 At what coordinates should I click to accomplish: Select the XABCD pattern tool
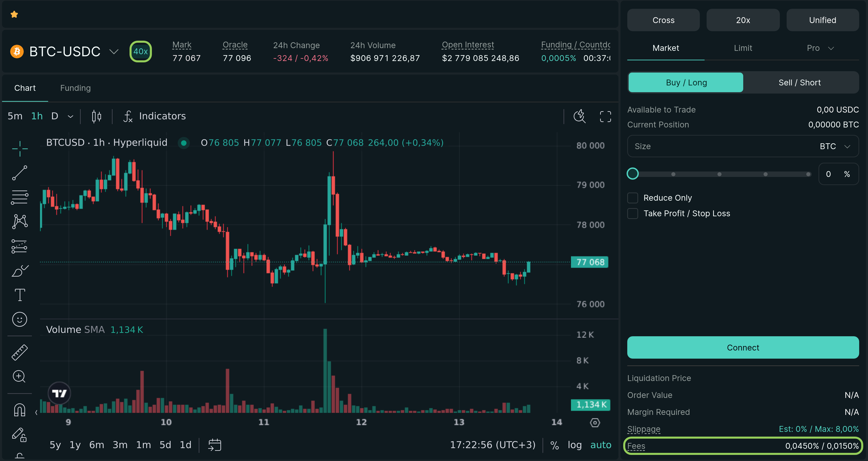(x=20, y=221)
